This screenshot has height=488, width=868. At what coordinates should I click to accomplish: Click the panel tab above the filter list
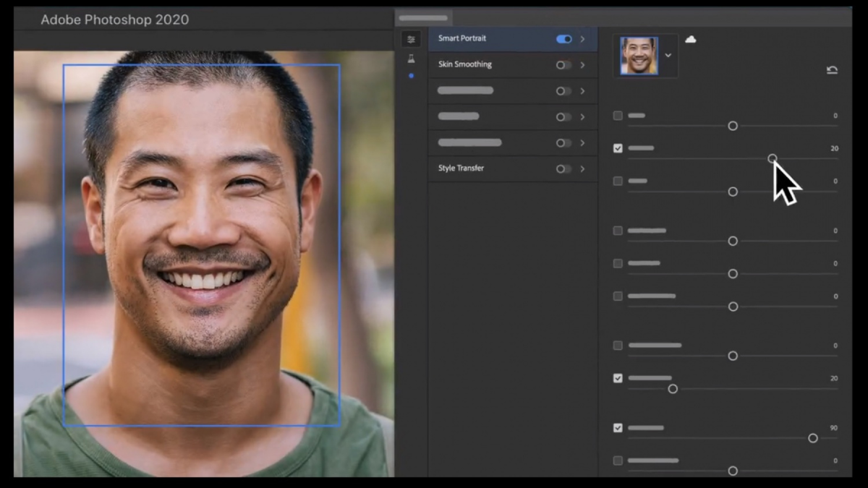[x=423, y=18]
